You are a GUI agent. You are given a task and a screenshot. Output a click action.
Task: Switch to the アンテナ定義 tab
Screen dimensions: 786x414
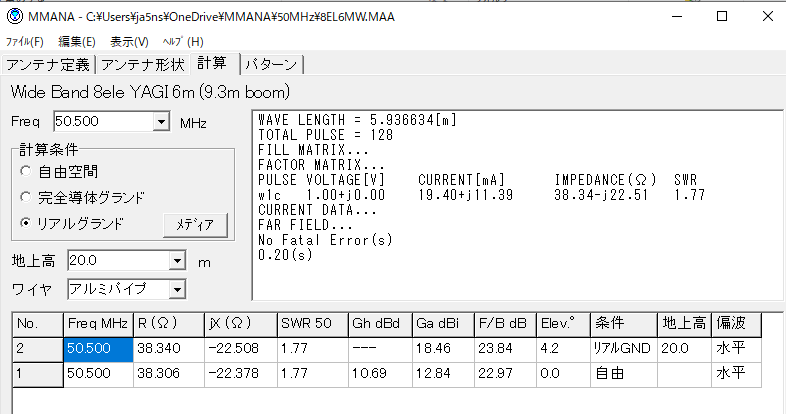click(49, 65)
